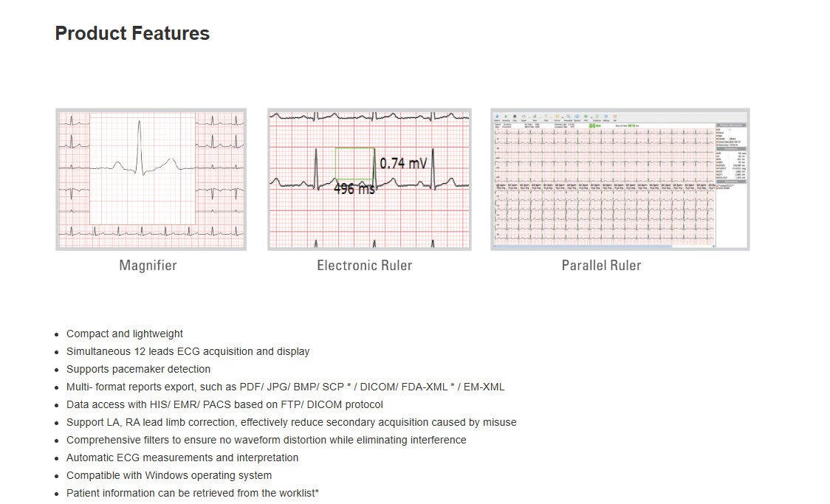Click the black Stop icon in the ECG toolbar
Image resolution: width=830 pixels, height=504 pixels.
click(515, 117)
